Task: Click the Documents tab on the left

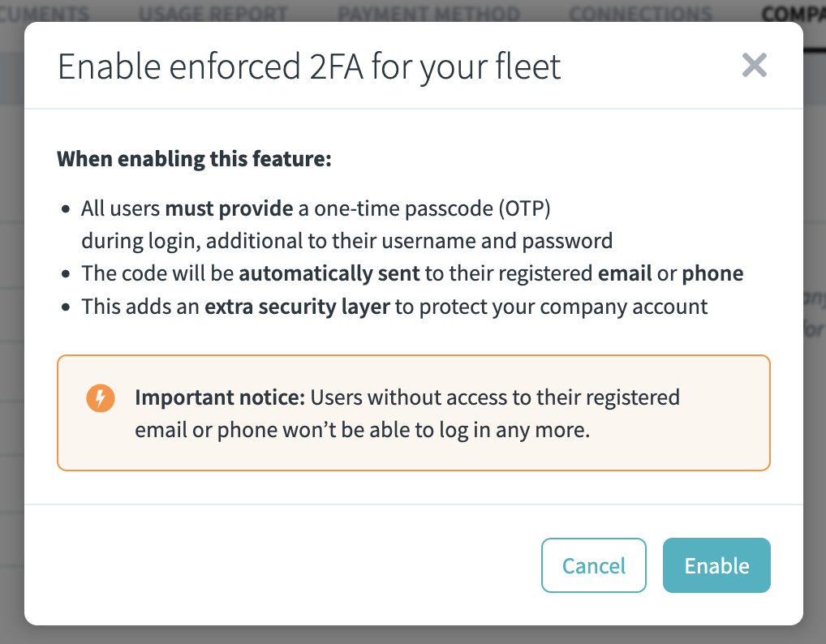Action: 45,14
